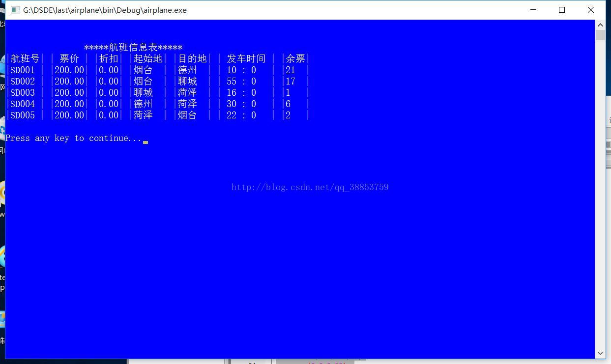Click flight number SD004
Image resolution: width=611 pixels, height=364 pixels.
point(23,104)
